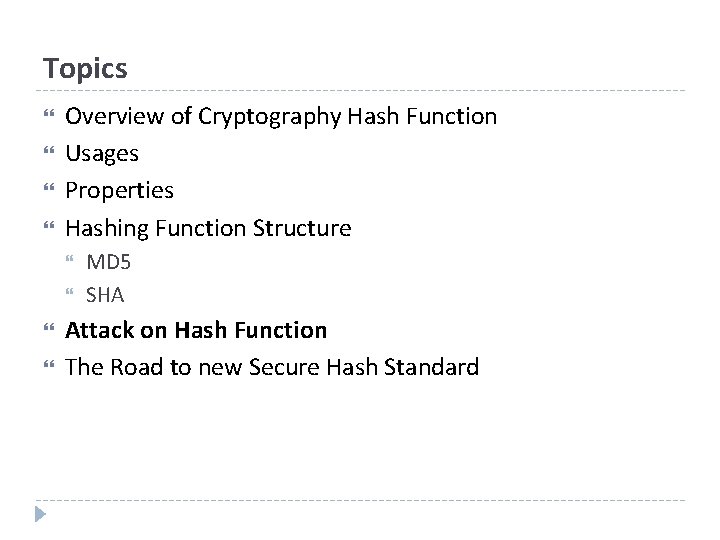Click the blue play arrow at bottom left
This screenshot has width=720, height=540.
40,514
